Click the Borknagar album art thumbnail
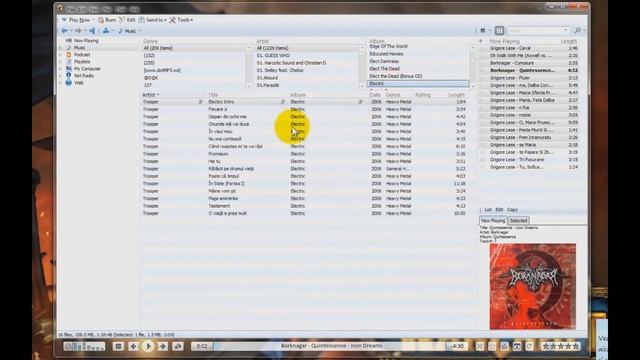The width and height of the screenshot is (640, 360). point(533,286)
